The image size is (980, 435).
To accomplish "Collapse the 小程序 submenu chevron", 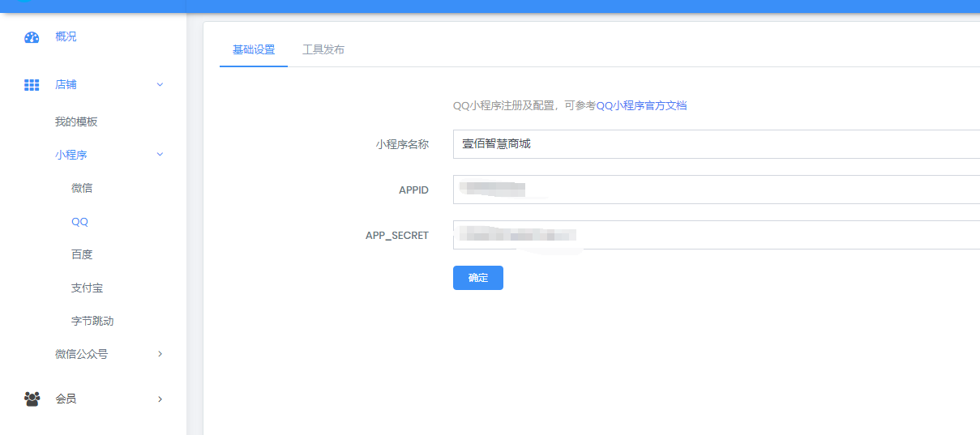I will (160, 155).
